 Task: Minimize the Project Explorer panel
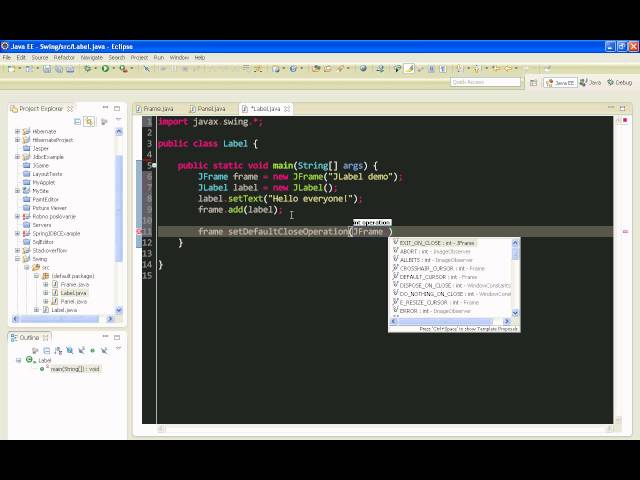pos(105,108)
